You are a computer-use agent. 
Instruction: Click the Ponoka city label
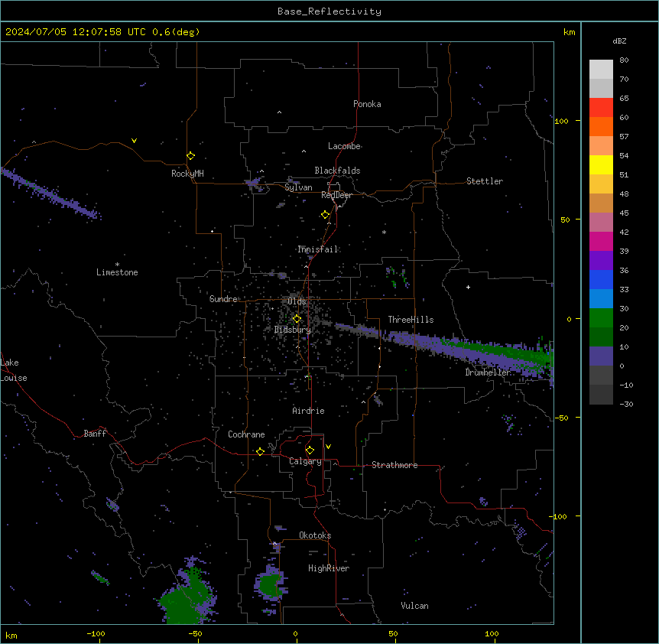367,104
